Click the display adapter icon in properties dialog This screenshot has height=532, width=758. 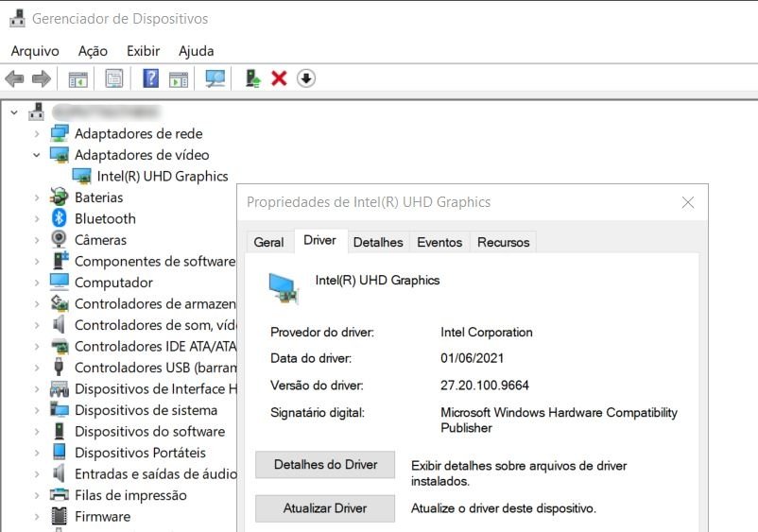[284, 288]
